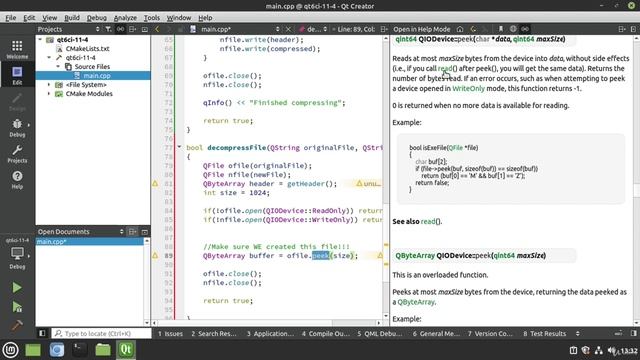The height and width of the screenshot is (360, 640).
Task: Open Projects mode with wrench icon
Action: (x=17, y=153)
